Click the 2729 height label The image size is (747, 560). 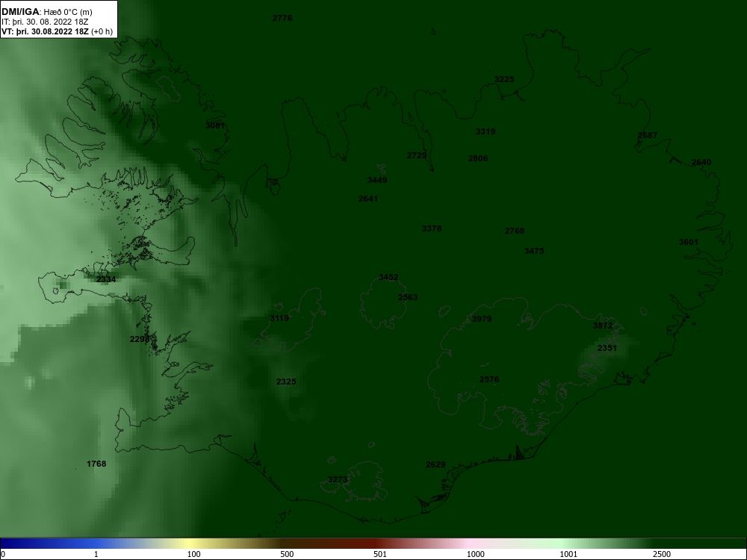417,156
